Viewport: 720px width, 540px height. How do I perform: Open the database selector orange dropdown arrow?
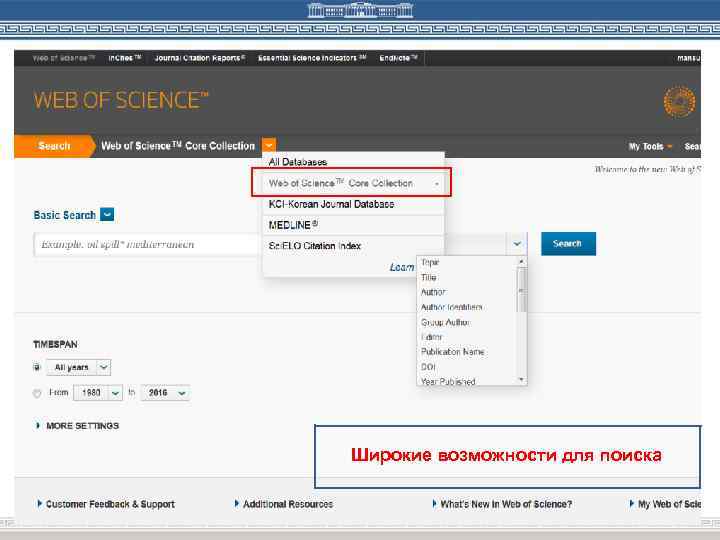tap(269, 146)
